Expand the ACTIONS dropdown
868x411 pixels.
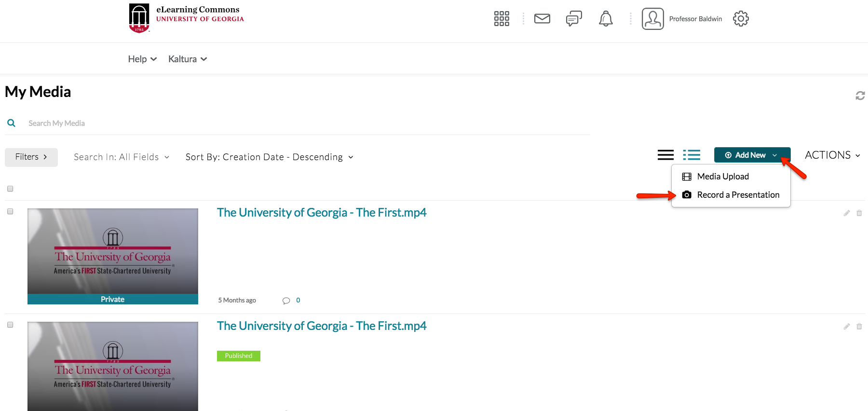832,155
